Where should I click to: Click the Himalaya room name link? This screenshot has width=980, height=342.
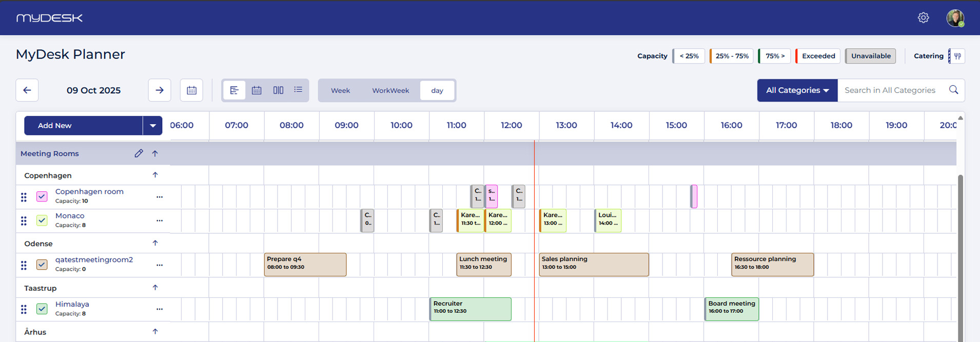click(x=72, y=304)
